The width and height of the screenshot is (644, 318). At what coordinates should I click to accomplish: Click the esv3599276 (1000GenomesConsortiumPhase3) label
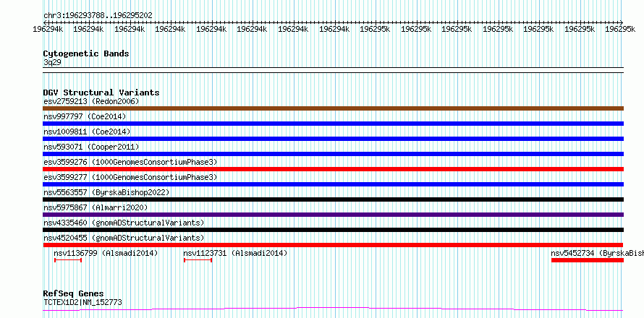pyautogui.click(x=130, y=162)
